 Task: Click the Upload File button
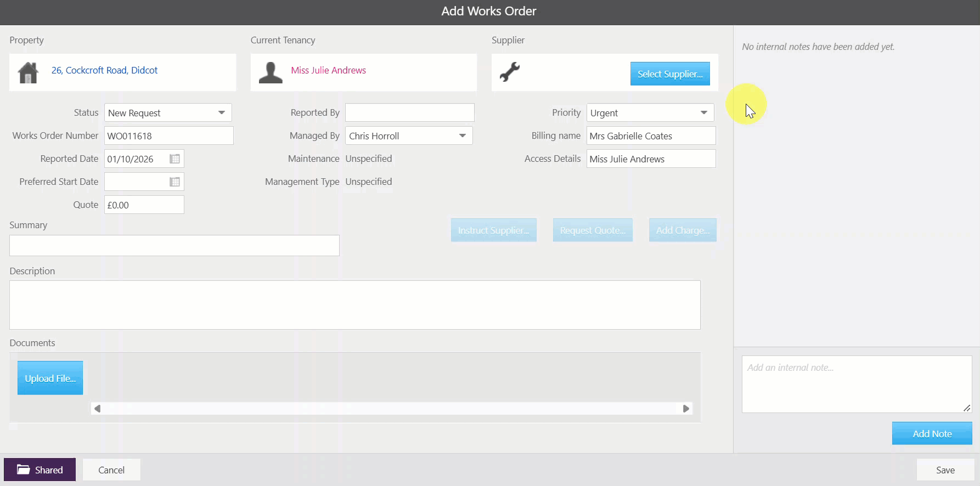pos(50,378)
